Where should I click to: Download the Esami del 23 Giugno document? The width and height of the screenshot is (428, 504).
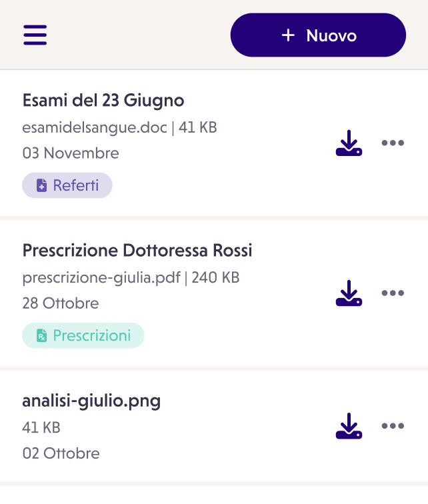tap(349, 143)
